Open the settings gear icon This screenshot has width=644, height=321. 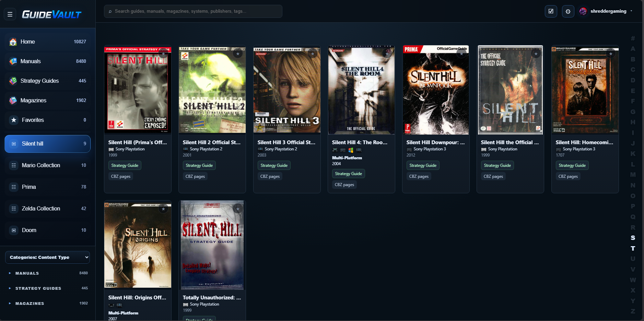coord(568,11)
